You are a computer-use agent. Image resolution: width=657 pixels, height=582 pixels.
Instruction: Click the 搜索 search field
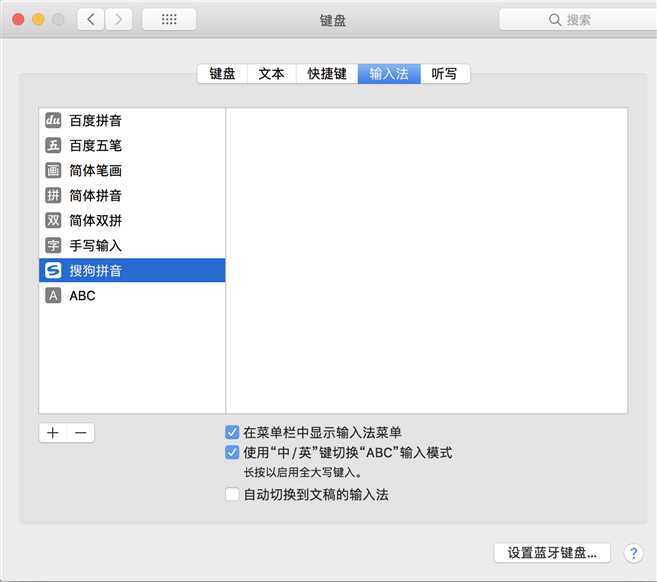point(578,20)
